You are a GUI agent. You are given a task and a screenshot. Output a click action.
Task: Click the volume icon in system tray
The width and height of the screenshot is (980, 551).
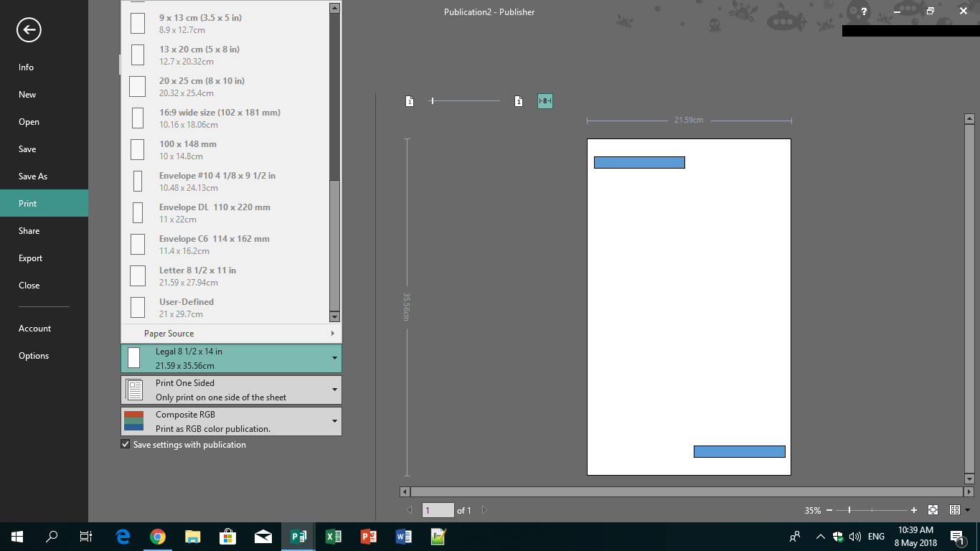point(854,537)
